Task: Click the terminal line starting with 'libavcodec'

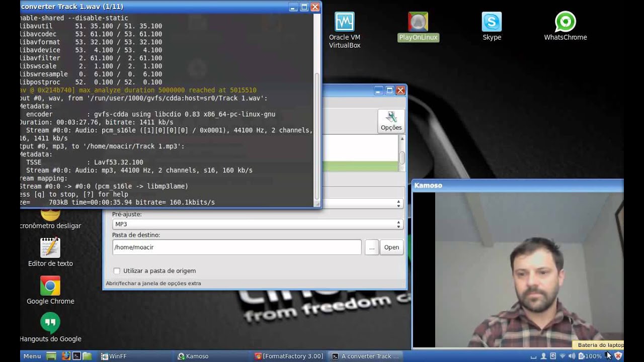Action: pyautogui.click(x=91, y=34)
